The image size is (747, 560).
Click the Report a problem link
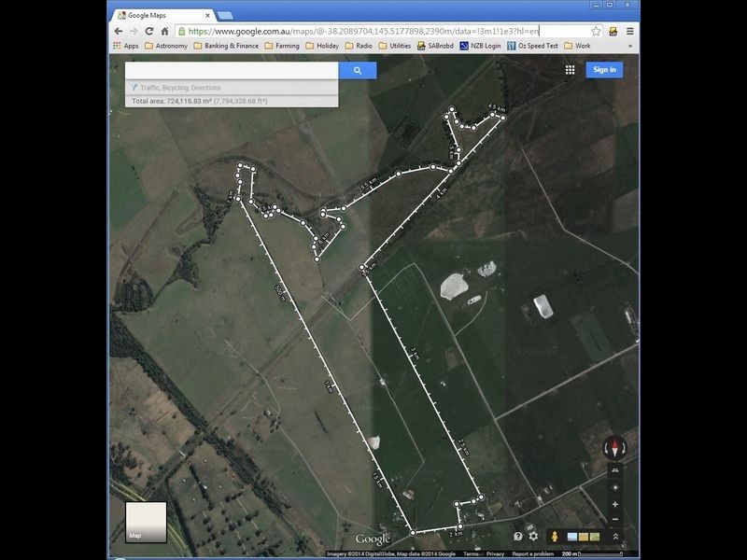pos(532,553)
